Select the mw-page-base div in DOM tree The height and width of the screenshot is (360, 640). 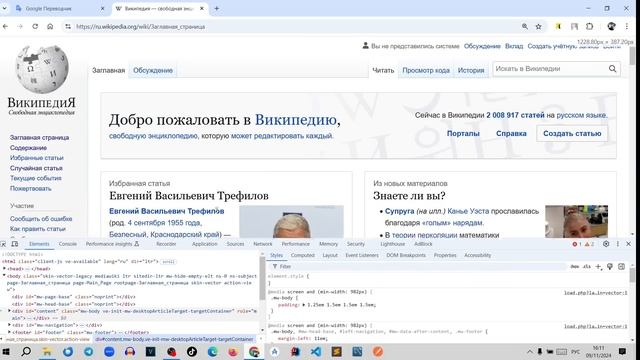[73, 297]
